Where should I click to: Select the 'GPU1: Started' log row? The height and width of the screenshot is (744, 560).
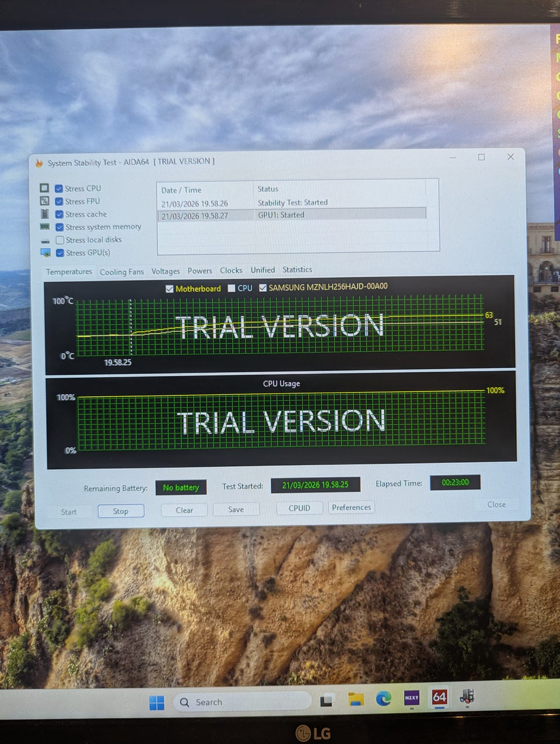click(292, 215)
